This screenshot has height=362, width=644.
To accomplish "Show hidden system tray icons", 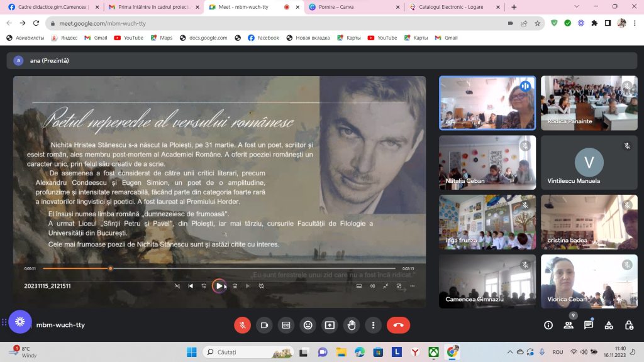I will point(509,352).
